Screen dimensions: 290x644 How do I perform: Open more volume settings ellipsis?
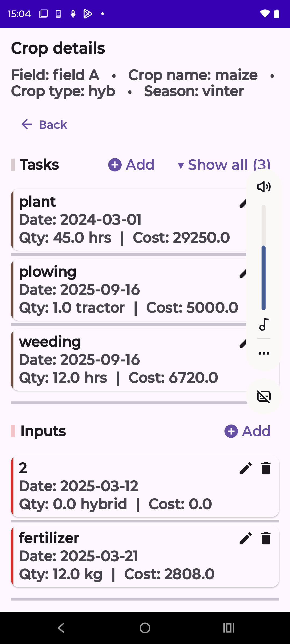tap(264, 353)
